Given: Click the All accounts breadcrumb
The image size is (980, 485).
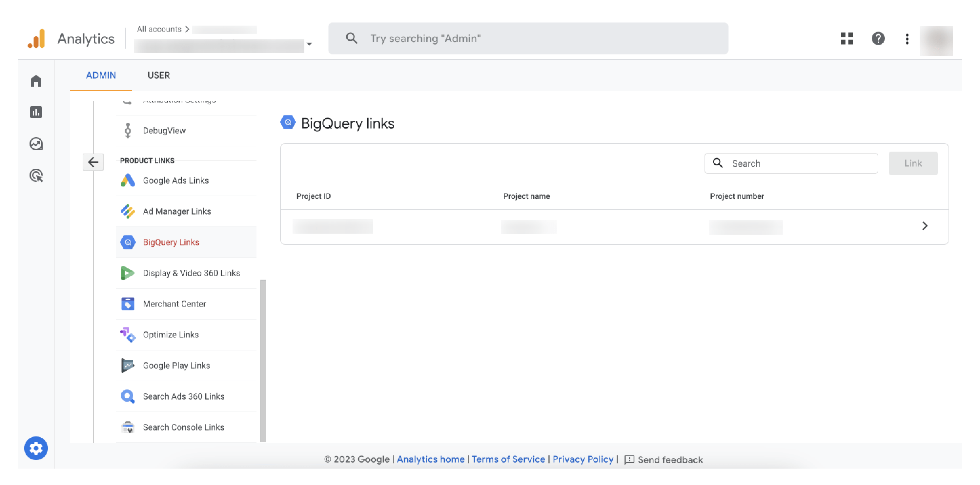Looking at the screenshot, I should 159,29.
